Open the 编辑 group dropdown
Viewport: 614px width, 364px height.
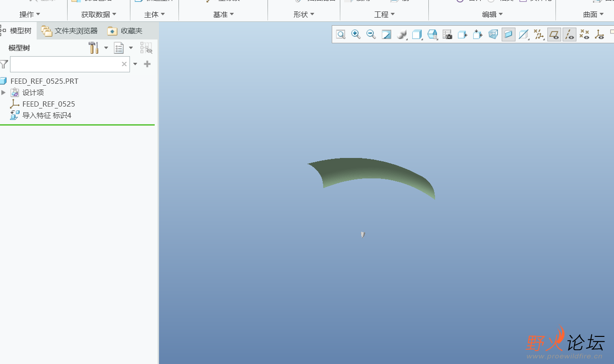pyautogui.click(x=493, y=14)
